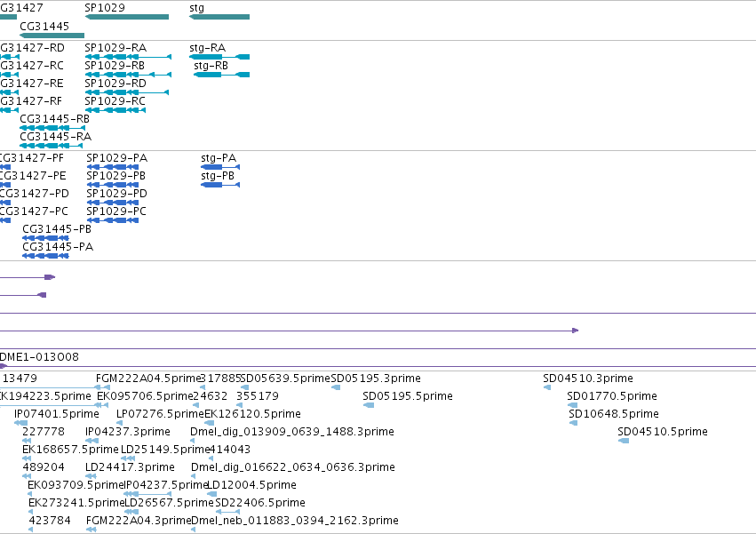Select protein SP1029-PD
This screenshot has height=534, width=756.
[x=113, y=203]
